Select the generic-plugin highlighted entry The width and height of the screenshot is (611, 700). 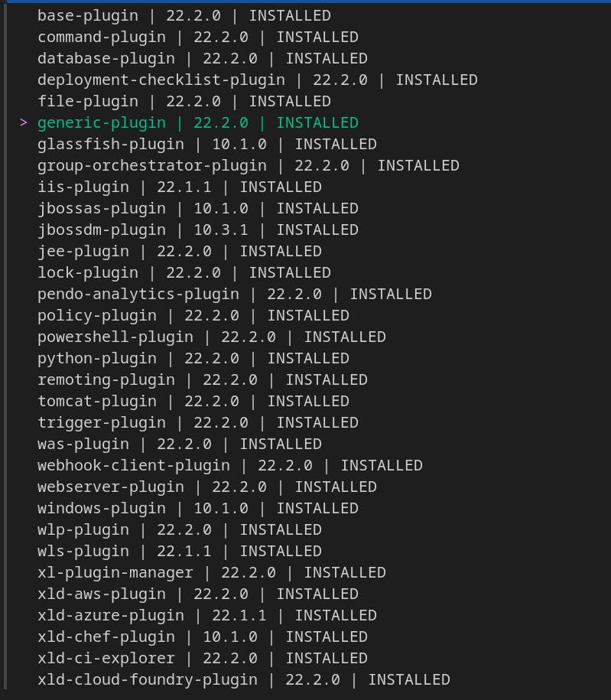tap(197, 122)
